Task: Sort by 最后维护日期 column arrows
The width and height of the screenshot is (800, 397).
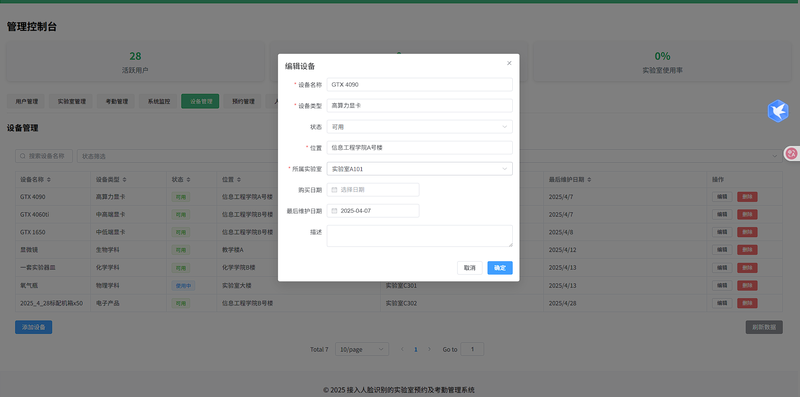Action: tap(589, 180)
